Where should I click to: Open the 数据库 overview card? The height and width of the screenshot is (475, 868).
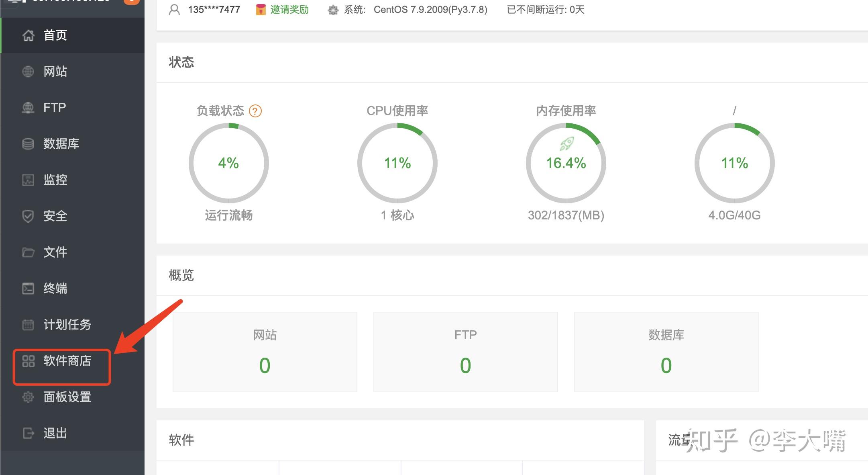[x=666, y=352]
